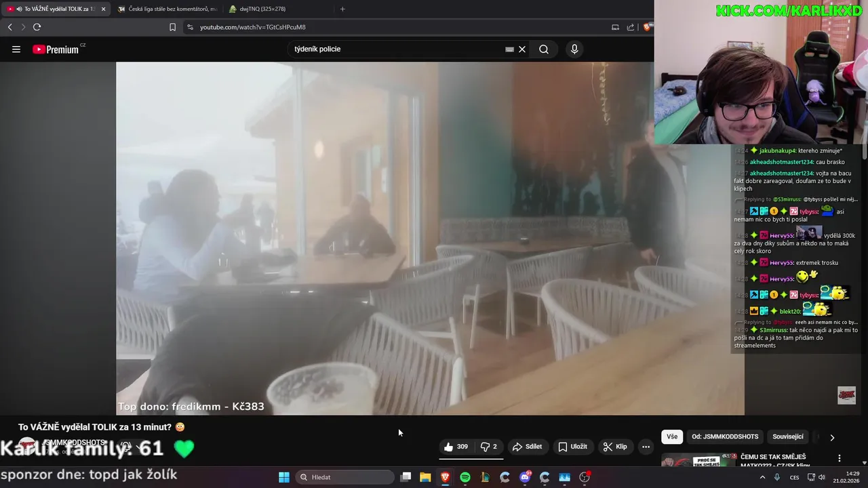Switch to 'Česká liga stále bez komentátorů' tab
Viewport: 868px width, 488px height.
167,9
